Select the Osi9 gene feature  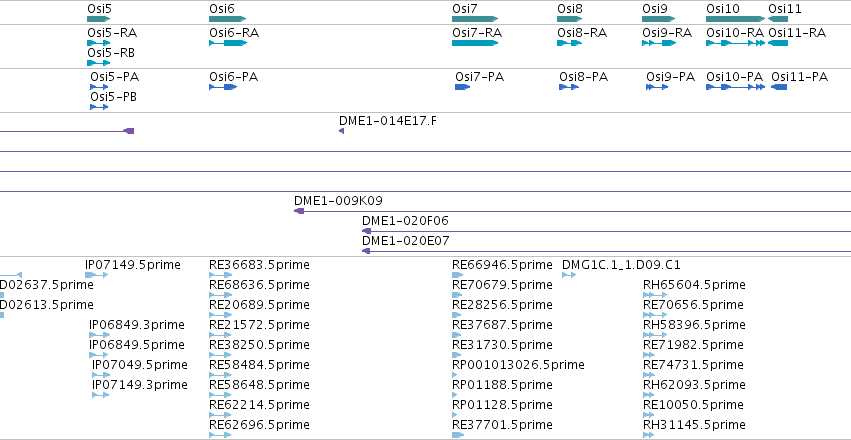[x=659, y=19]
